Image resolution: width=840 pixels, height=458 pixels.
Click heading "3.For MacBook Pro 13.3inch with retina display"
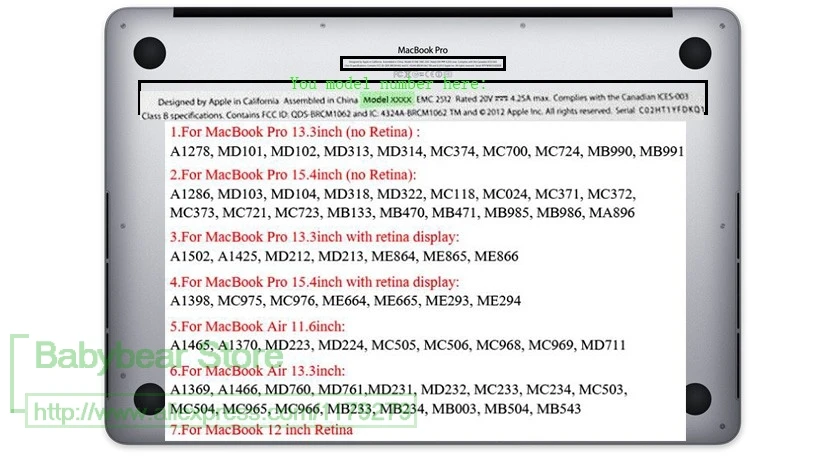pyautogui.click(x=314, y=237)
